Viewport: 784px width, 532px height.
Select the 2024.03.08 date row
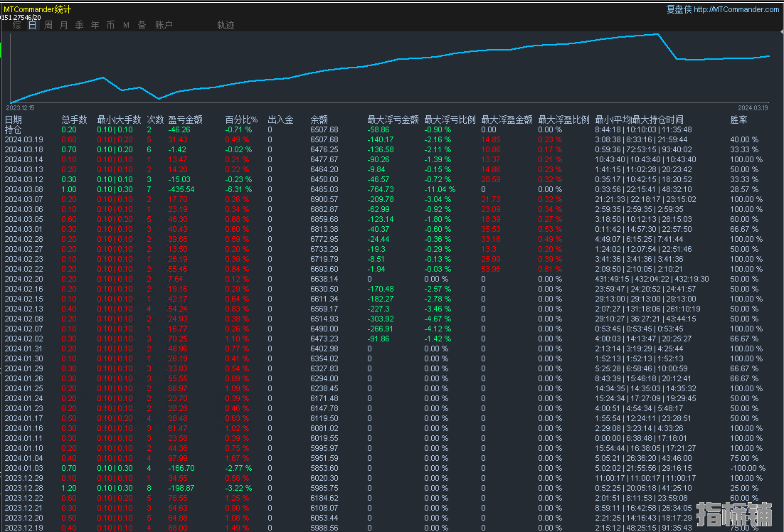[x=24, y=189]
